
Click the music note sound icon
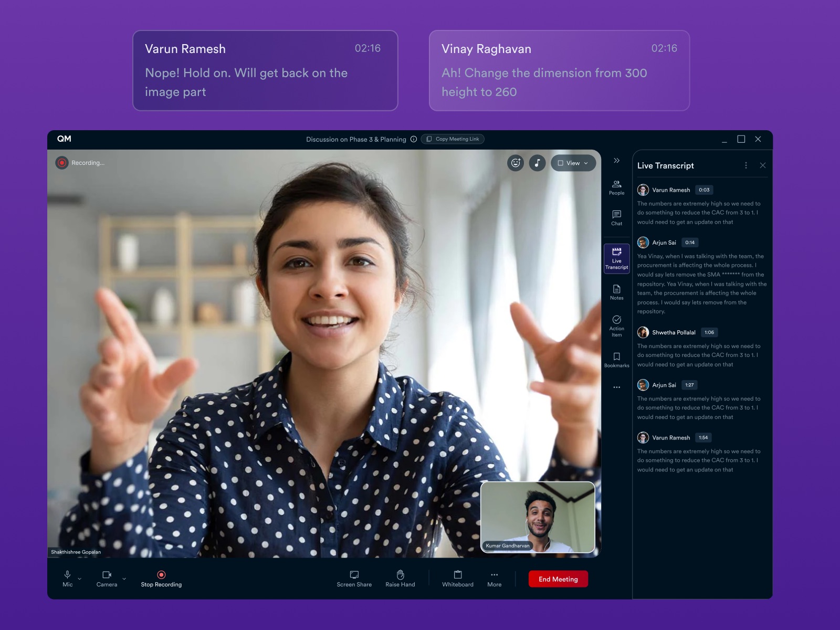(x=537, y=163)
